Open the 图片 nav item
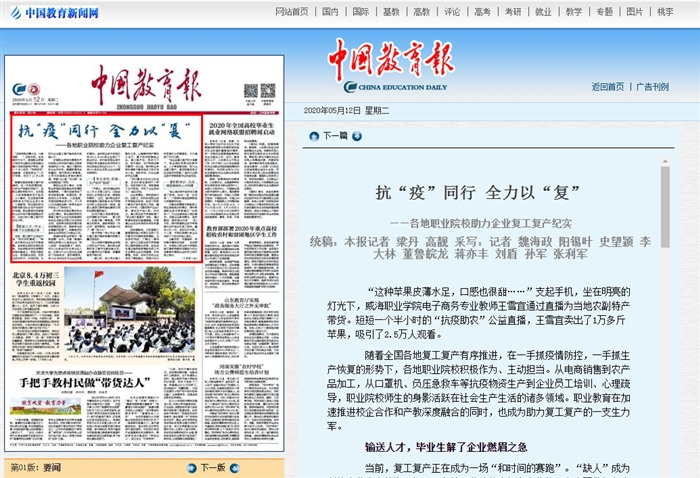This screenshot has height=478, width=700. [635, 12]
